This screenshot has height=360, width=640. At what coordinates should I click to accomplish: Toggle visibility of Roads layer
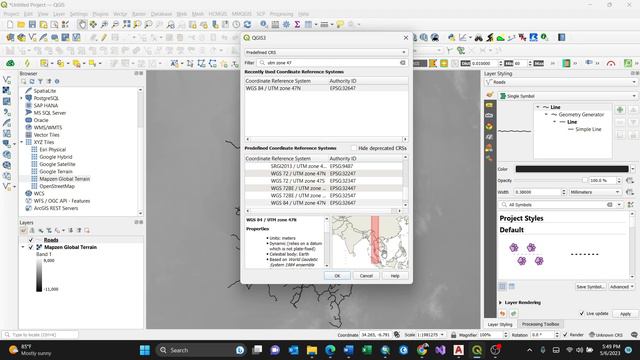tap(31, 240)
